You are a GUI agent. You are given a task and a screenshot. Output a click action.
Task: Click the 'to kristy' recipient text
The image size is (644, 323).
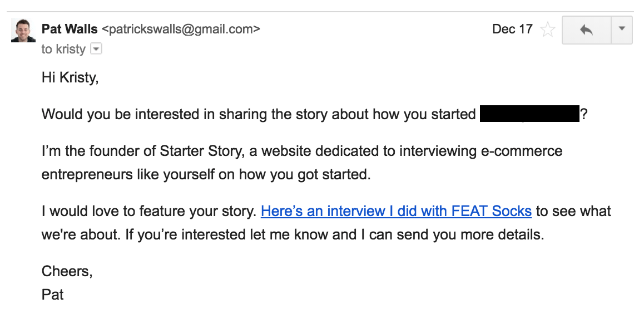coord(63,50)
